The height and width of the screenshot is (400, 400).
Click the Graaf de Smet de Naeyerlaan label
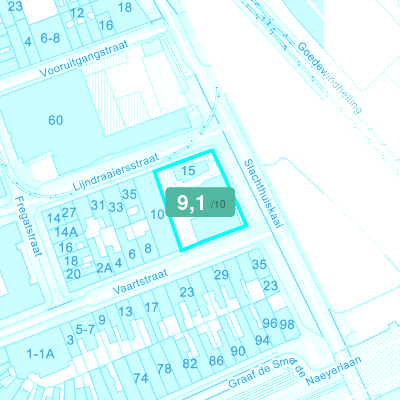(295, 372)
